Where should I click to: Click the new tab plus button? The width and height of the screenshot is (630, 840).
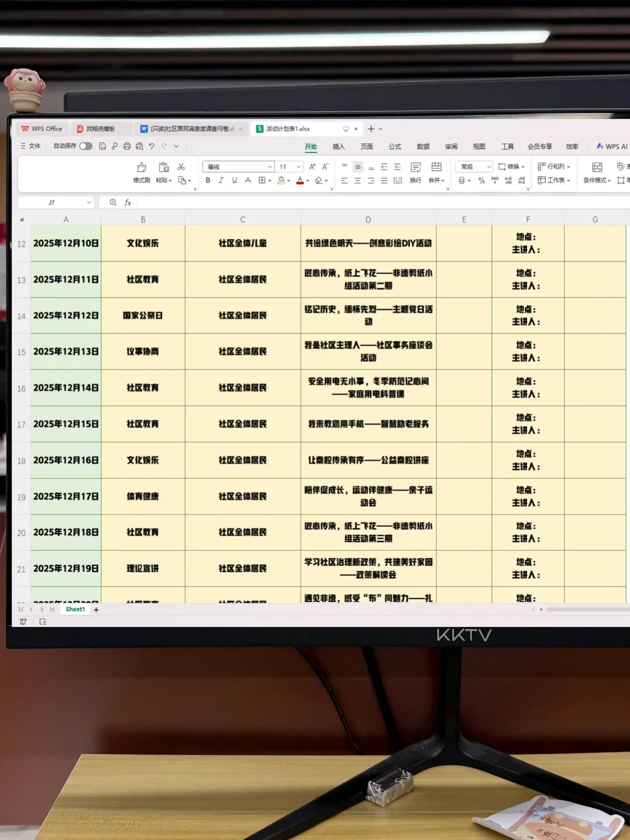tap(371, 129)
